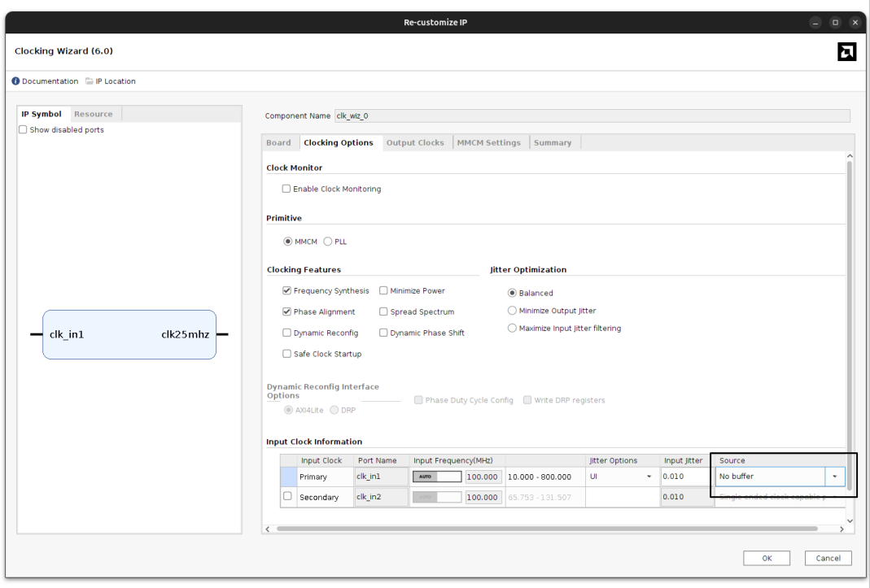
Task: Switch to the Resource tab
Action: tap(93, 114)
